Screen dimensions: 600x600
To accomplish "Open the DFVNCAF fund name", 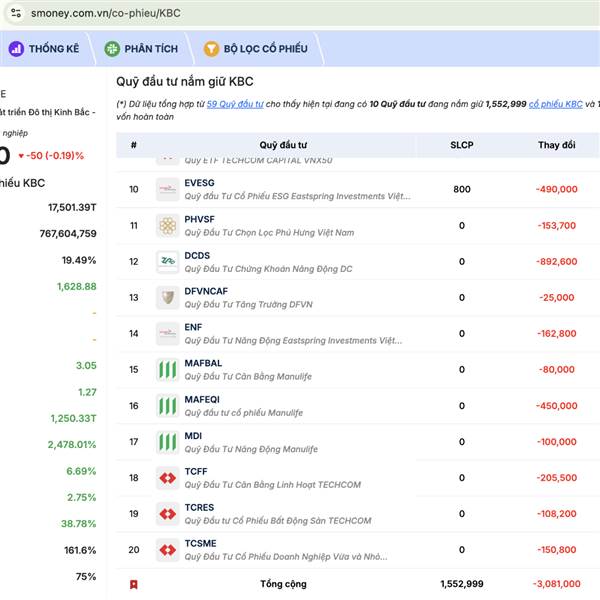I will point(206,291).
